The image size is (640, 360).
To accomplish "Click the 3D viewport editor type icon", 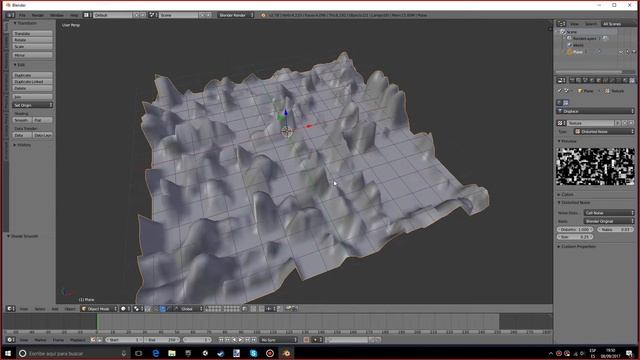I will (x=11, y=309).
